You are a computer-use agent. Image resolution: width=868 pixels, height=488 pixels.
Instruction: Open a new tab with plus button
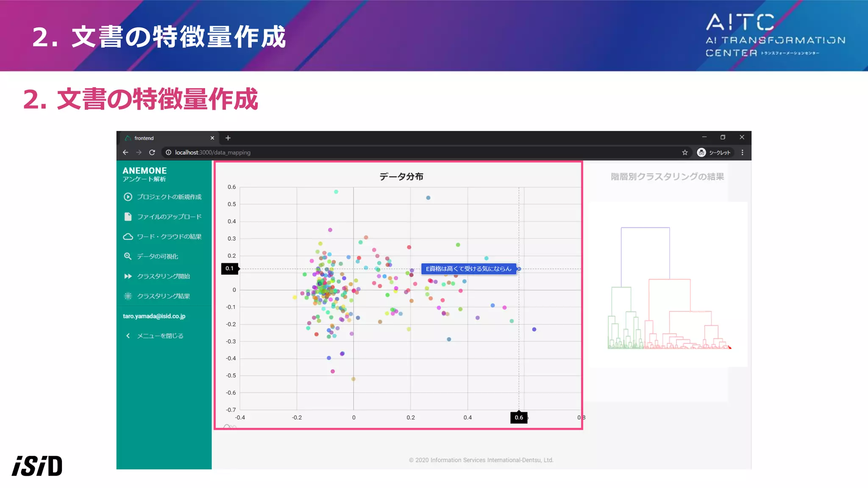pyautogui.click(x=228, y=138)
